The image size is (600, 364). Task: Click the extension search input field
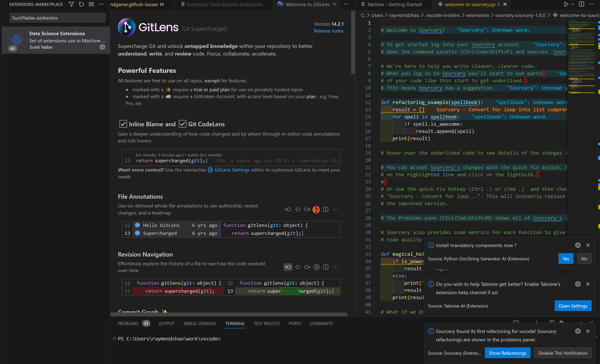(57, 17)
